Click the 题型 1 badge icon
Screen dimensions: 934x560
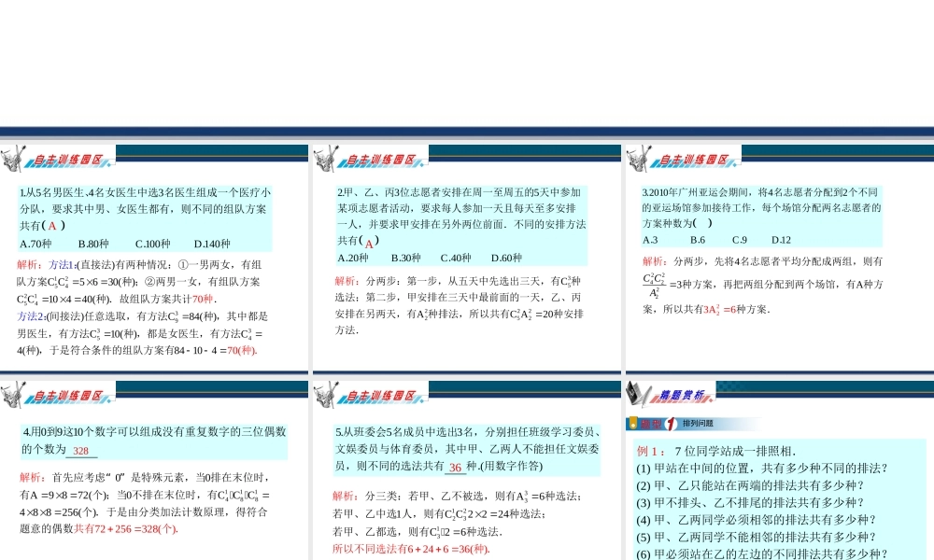(653, 424)
